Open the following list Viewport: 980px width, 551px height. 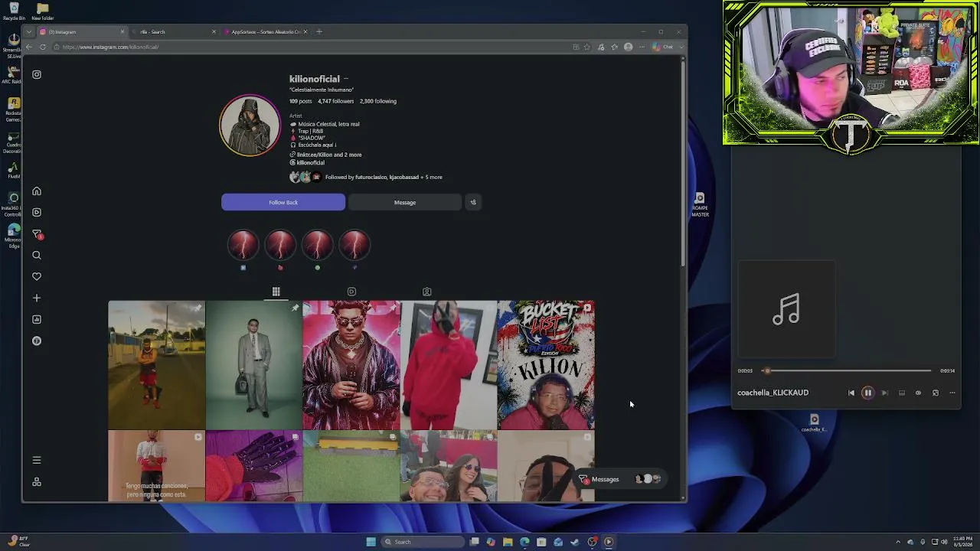click(378, 101)
